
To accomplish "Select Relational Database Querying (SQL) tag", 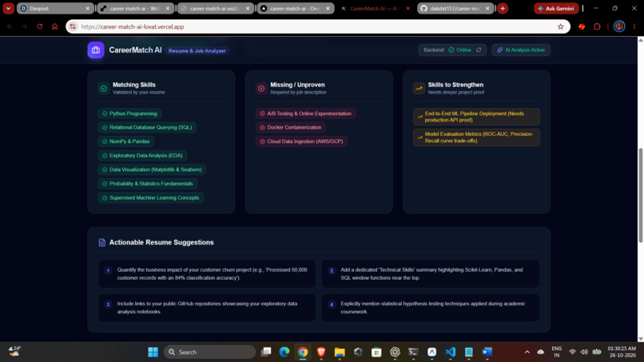I will click(147, 127).
